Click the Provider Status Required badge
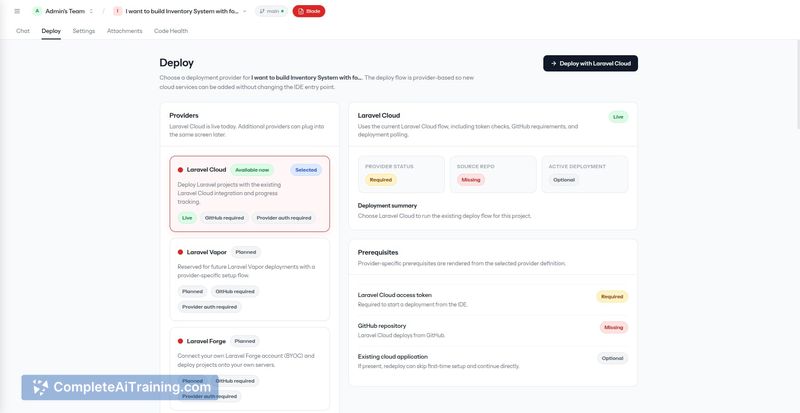Viewport: 800px width, 413px height. tap(381, 180)
